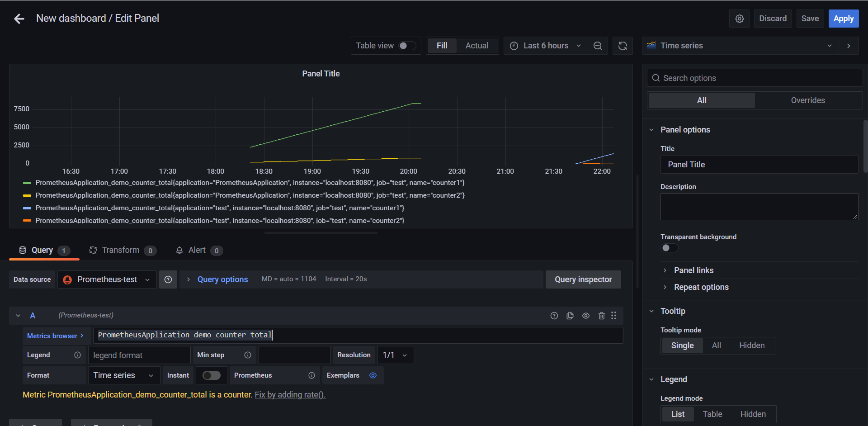
Task: Open the Last 6 hours time picker
Action: (546, 46)
